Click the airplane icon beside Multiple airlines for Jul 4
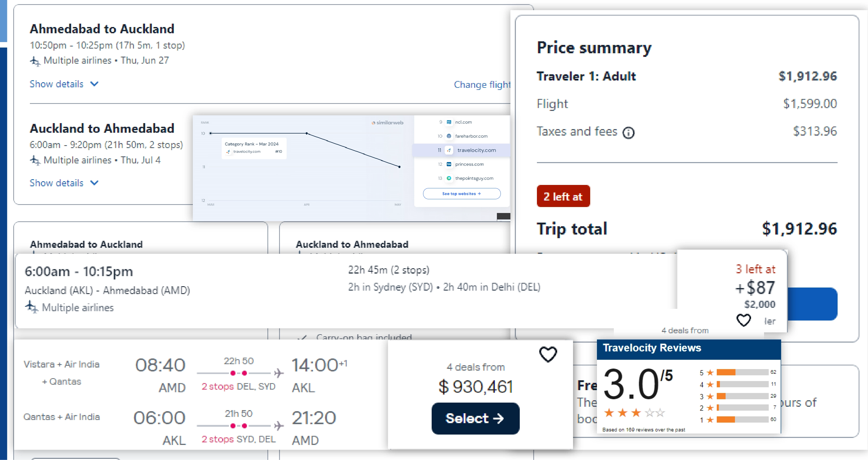The width and height of the screenshot is (868, 460). [x=35, y=160]
